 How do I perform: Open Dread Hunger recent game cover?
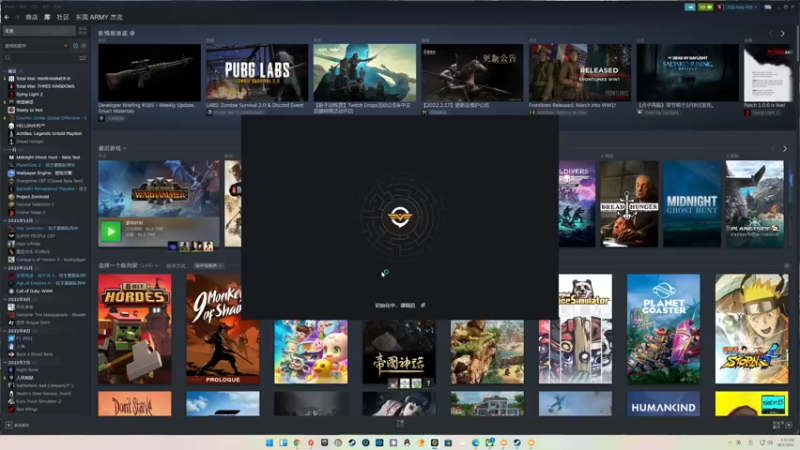(629, 204)
